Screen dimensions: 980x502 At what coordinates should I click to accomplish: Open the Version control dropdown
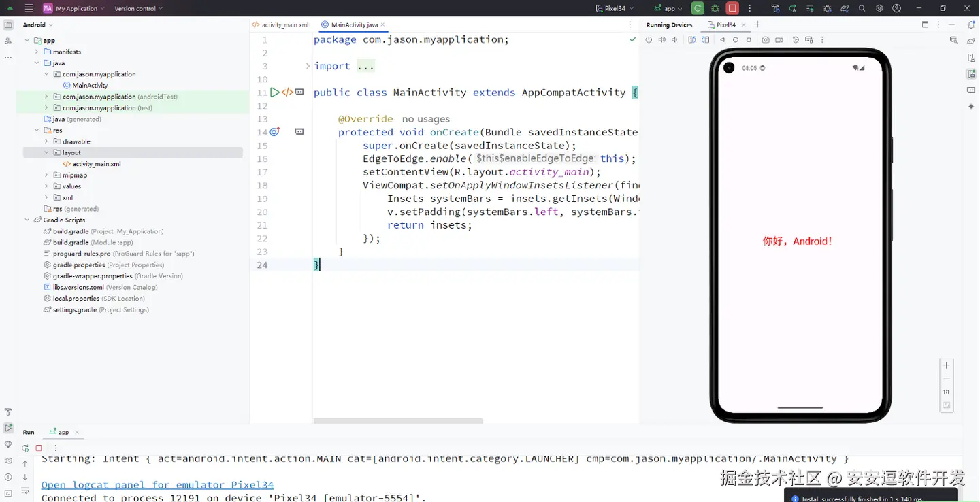click(x=139, y=8)
